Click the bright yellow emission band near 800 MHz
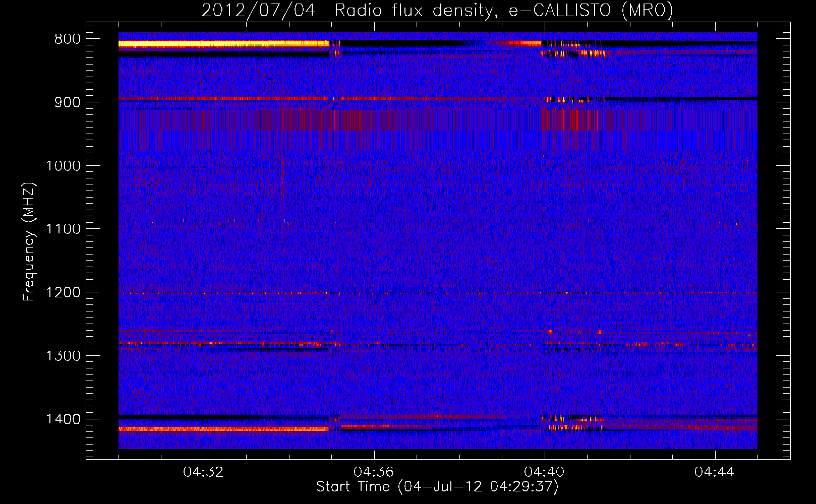816x504 pixels. click(x=224, y=44)
